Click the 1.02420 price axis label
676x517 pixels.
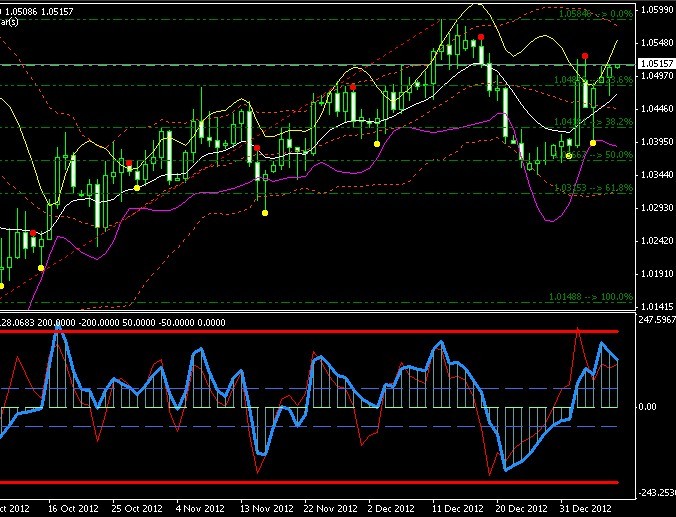point(657,241)
